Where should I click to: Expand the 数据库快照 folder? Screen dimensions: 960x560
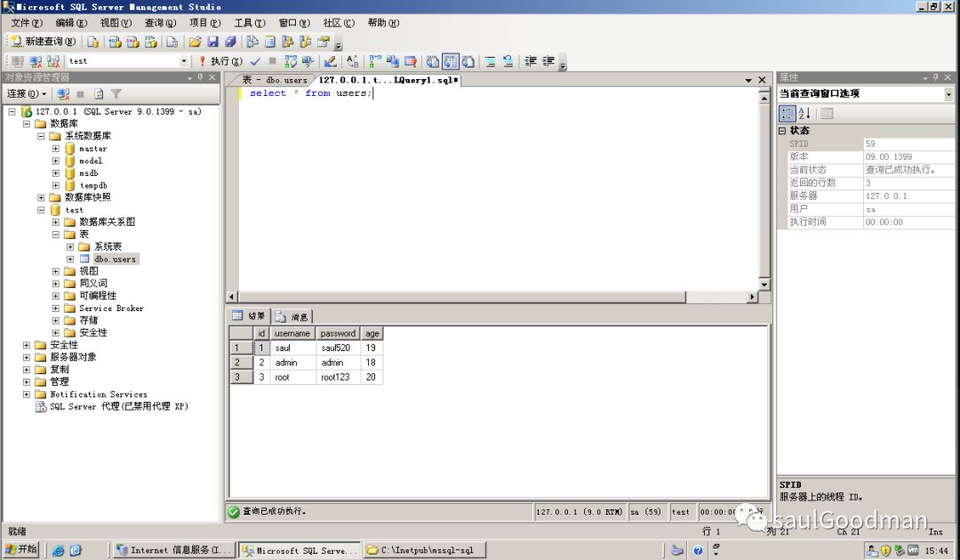[41, 197]
